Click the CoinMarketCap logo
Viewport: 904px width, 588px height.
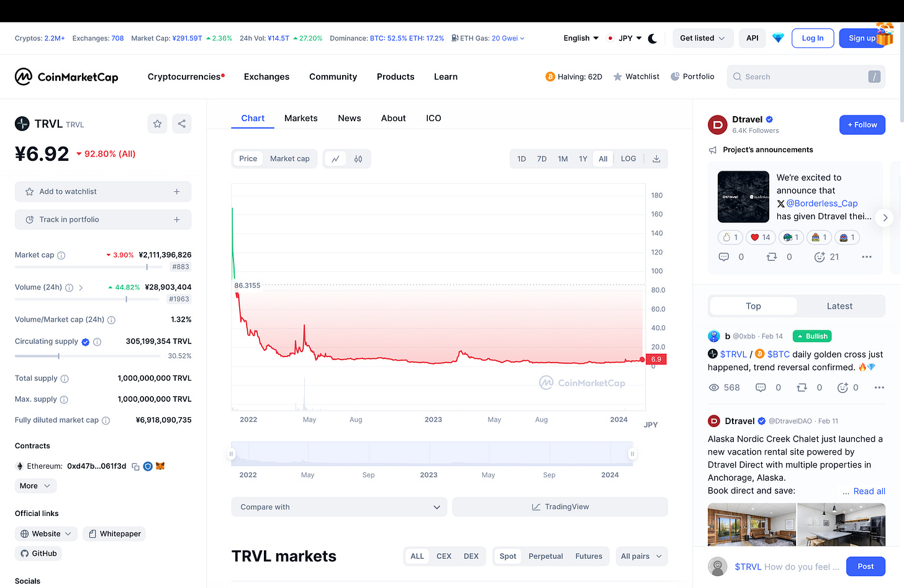point(66,77)
